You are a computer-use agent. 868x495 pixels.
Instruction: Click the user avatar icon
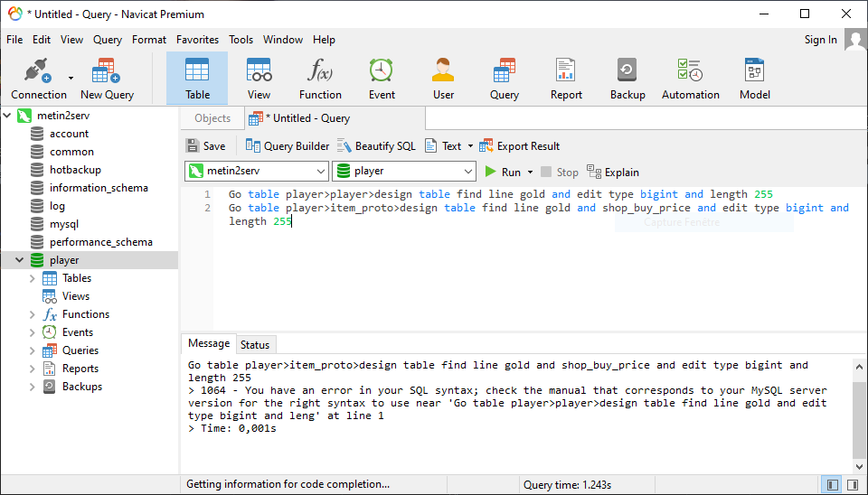tap(855, 40)
